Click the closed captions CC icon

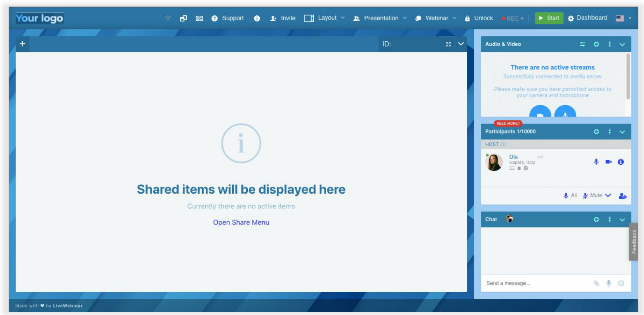198,19
